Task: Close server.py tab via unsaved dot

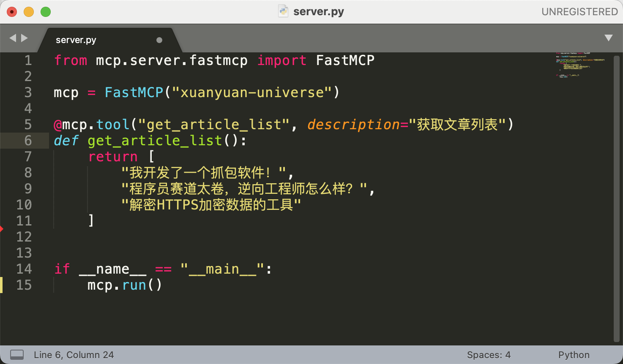Action: click(159, 40)
